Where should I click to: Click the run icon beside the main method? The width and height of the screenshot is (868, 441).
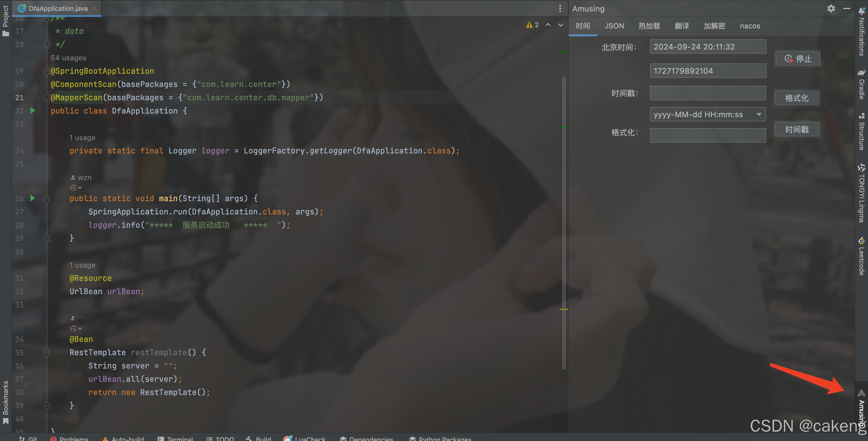point(33,198)
